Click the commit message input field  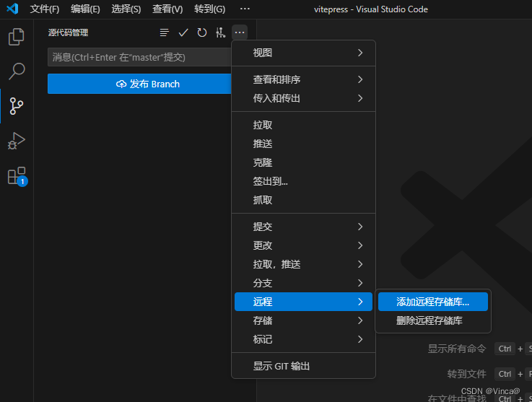[139, 57]
